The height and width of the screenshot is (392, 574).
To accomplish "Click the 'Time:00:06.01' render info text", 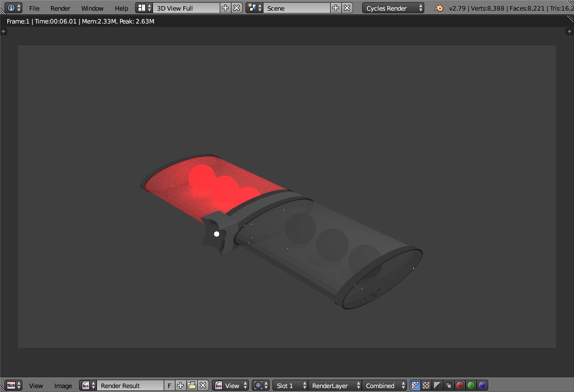I will tap(55, 21).
